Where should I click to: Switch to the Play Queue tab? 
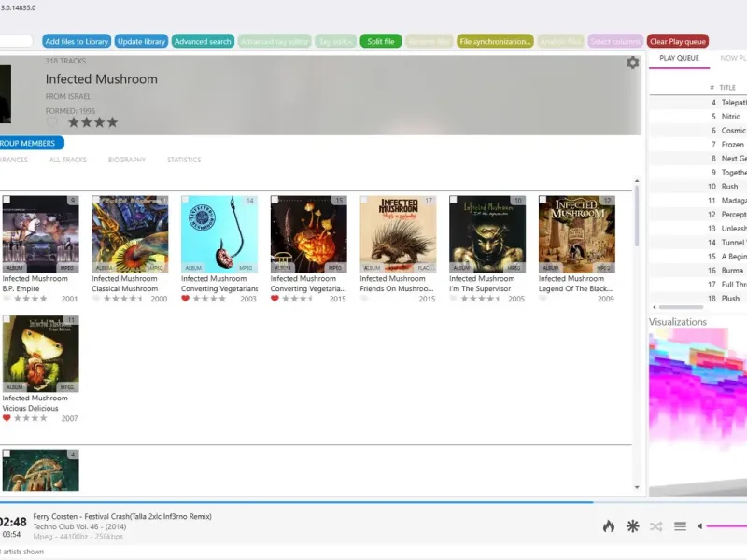coord(679,58)
